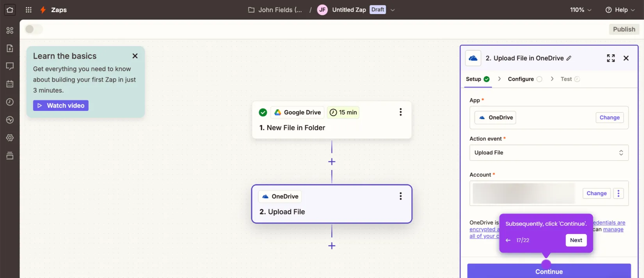Click the Continue button
Screen dimensions: 644x278
click(x=549, y=271)
